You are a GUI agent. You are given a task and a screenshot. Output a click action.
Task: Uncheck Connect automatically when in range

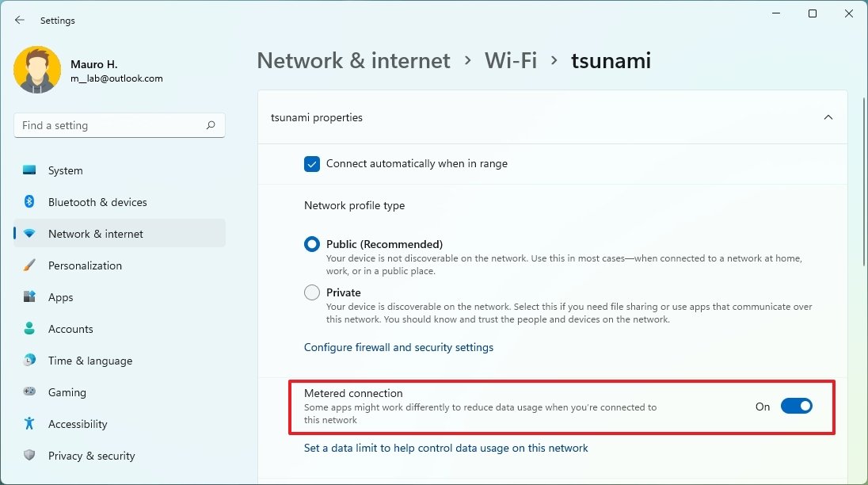point(311,164)
